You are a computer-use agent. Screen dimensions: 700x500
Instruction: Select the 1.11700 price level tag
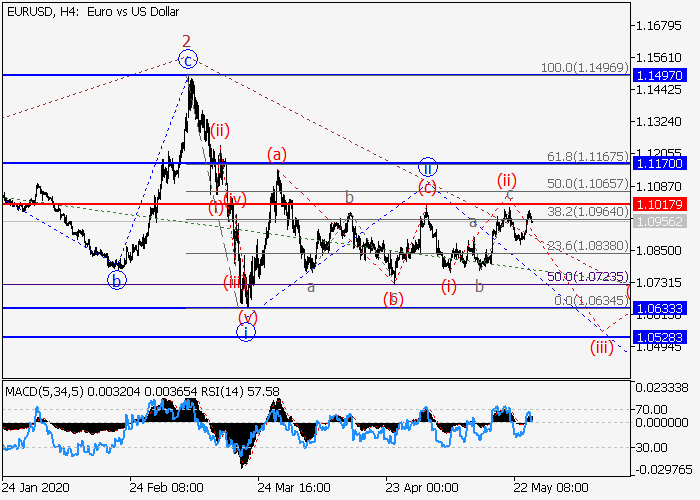coord(662,163)
